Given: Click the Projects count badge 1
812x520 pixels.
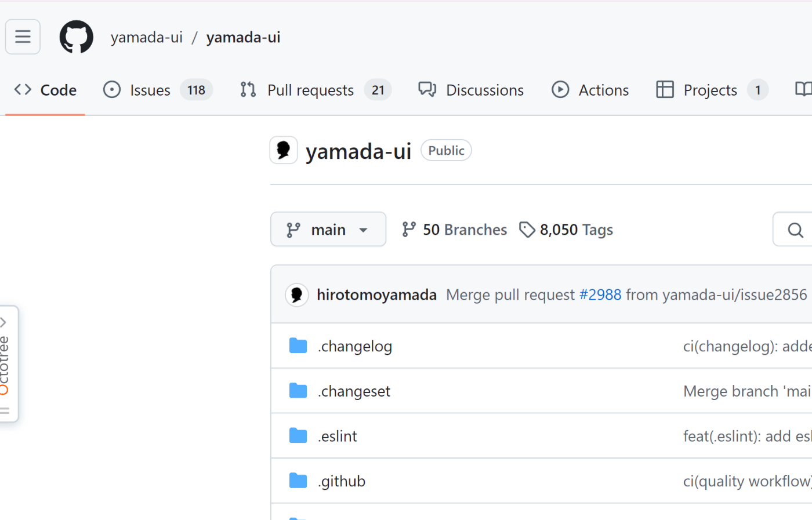Looking at the screenshot, I should click(757, 90).
